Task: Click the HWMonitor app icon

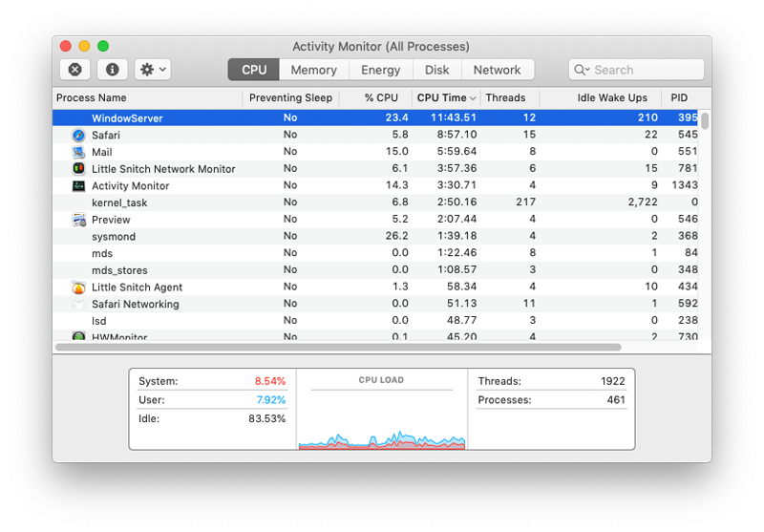Action: coord(78,335)
